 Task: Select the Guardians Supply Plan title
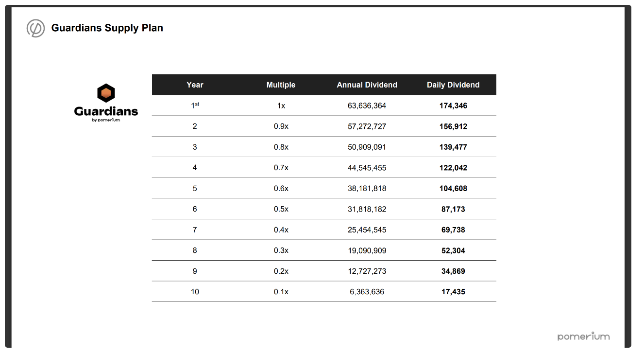point(107,28)
